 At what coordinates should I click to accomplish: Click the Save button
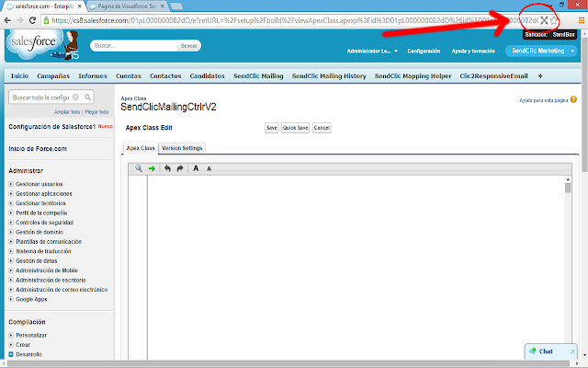point(272,128)
